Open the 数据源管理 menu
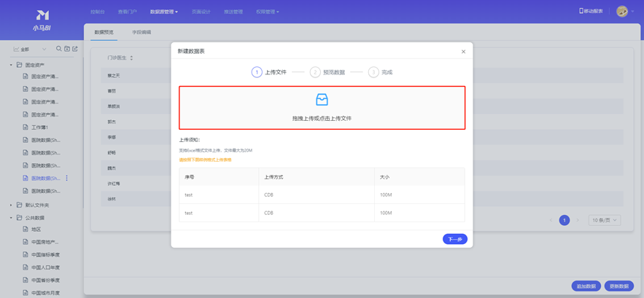The height and width of the screenshot is (298, 644). tap(163, 12)
